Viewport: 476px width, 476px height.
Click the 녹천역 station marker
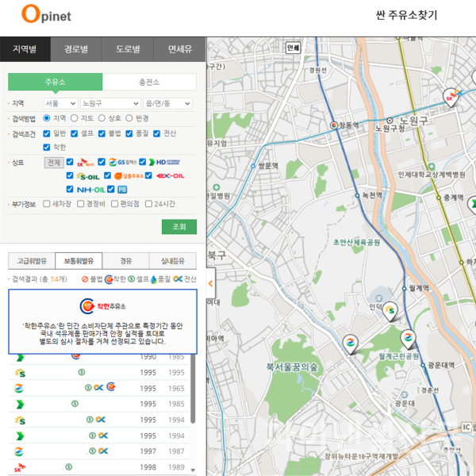(357, 195)
